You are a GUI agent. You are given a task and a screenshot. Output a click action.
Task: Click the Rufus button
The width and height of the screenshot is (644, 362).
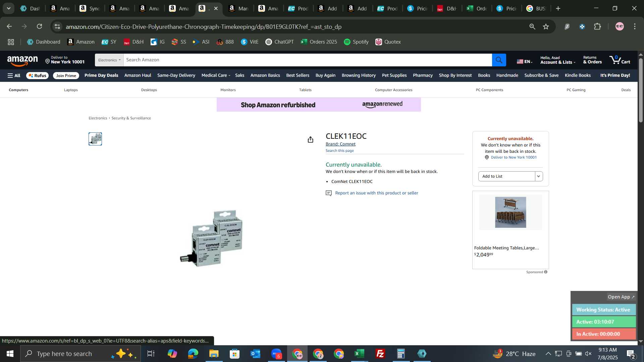tap(38, 75)
